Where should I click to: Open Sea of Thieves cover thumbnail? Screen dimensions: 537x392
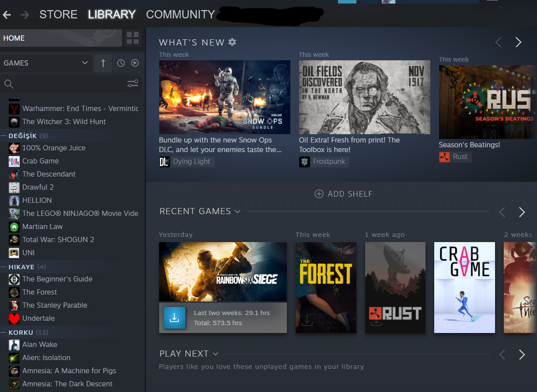(520, 288)
